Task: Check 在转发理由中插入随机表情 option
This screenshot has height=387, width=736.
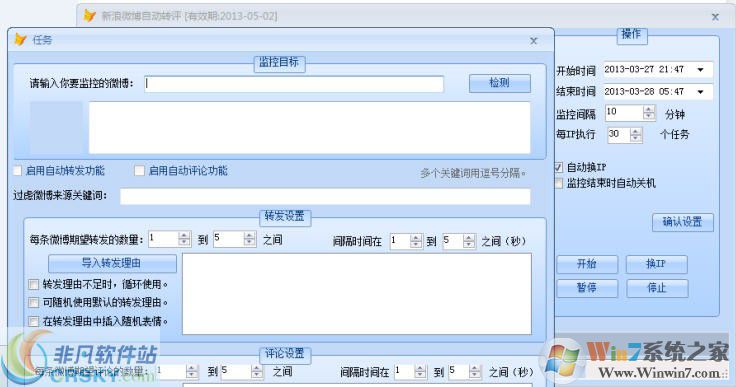Action: pyautogui.click(x=33, y=321)
